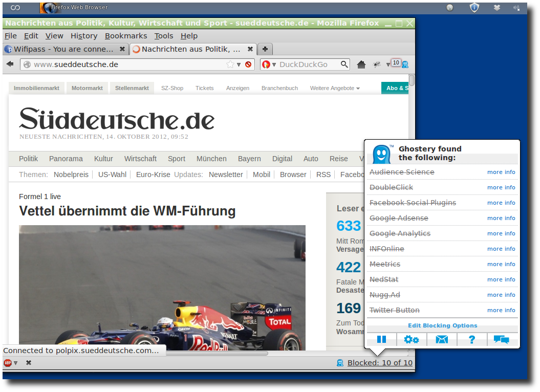The height and width of the screenshot is (392, 540).
Task: Click the horizontal page scrollbar
Action: click(x=217, y=353)
